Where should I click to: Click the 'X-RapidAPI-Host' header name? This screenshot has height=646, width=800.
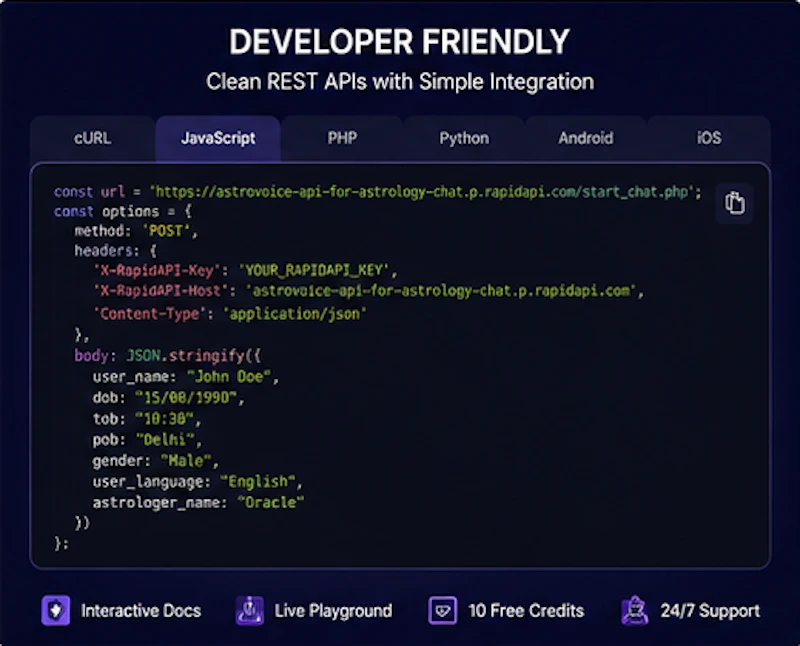(160, 291)
